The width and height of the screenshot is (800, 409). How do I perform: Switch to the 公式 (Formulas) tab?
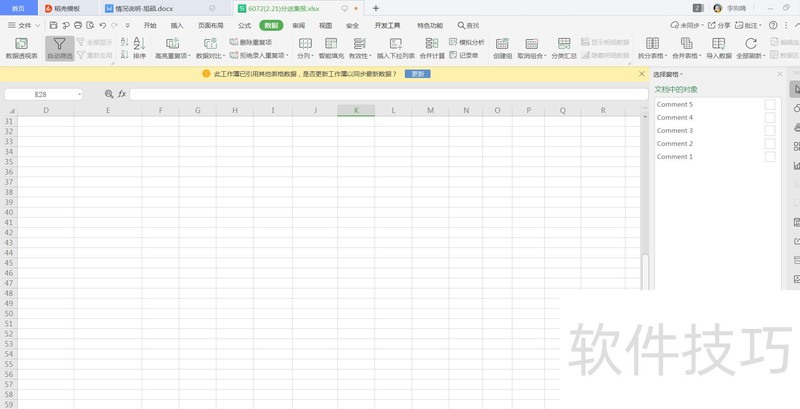pyautogui.click(x=244, y=25)
